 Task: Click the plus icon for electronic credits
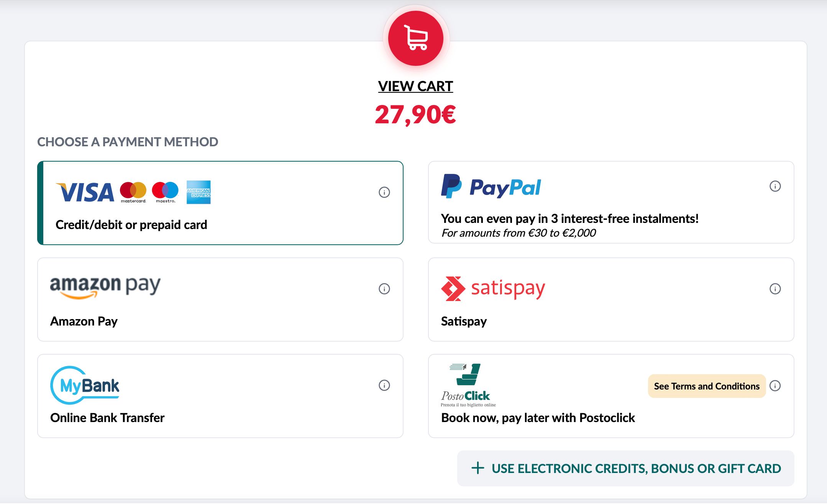(x=477, y=468)
